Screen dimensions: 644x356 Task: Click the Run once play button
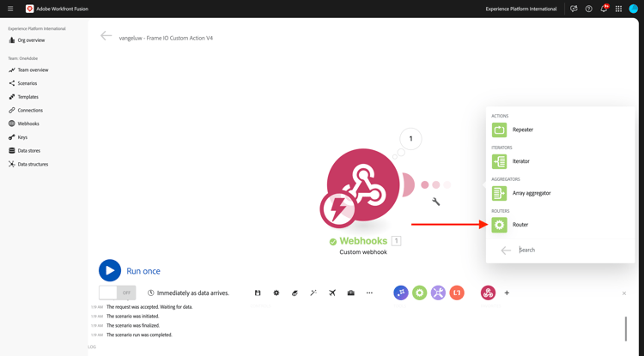110,271
